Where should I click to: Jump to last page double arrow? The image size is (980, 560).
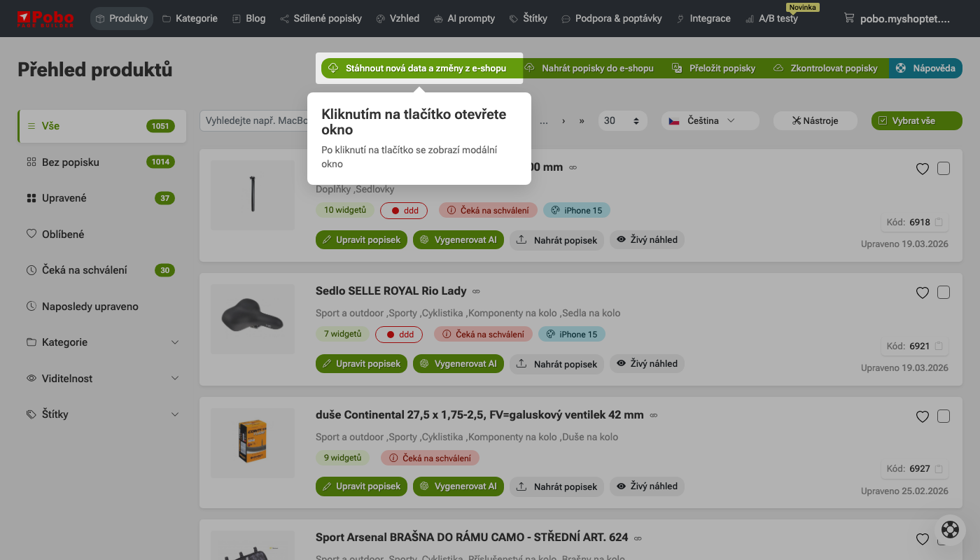[x=582, y=120]
